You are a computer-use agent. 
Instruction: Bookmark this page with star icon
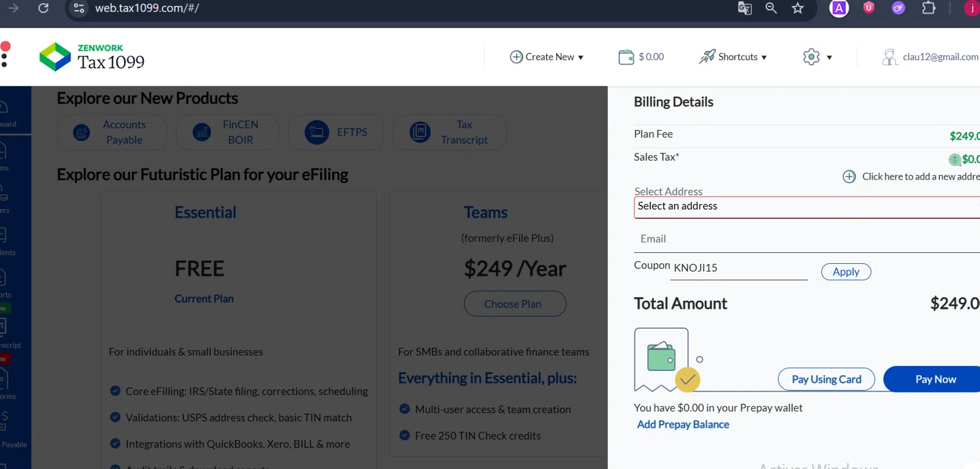click(x=798, y=8)
